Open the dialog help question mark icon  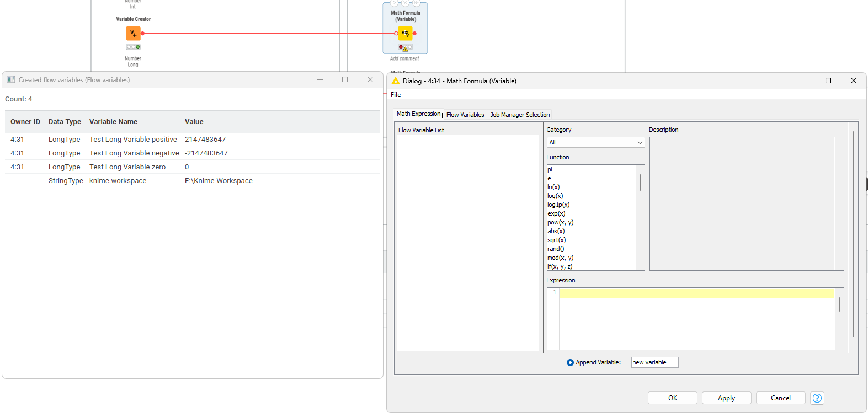(817, 398)
